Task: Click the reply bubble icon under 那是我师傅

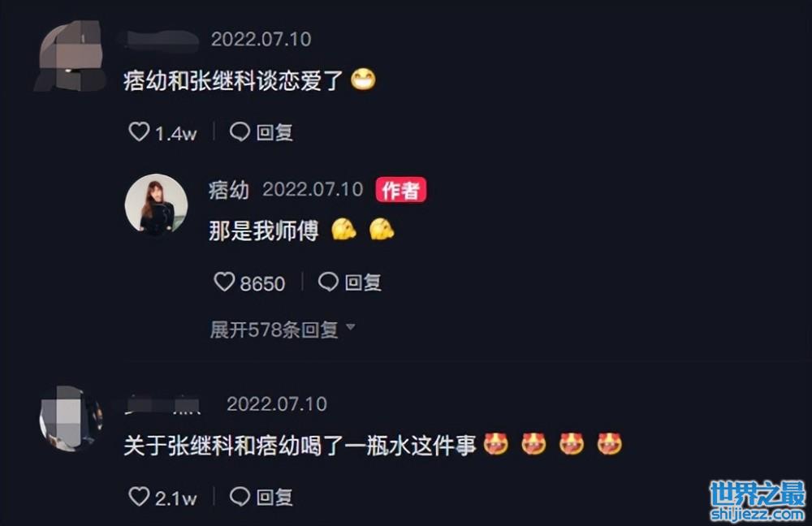Action: [x=328, y=282]
